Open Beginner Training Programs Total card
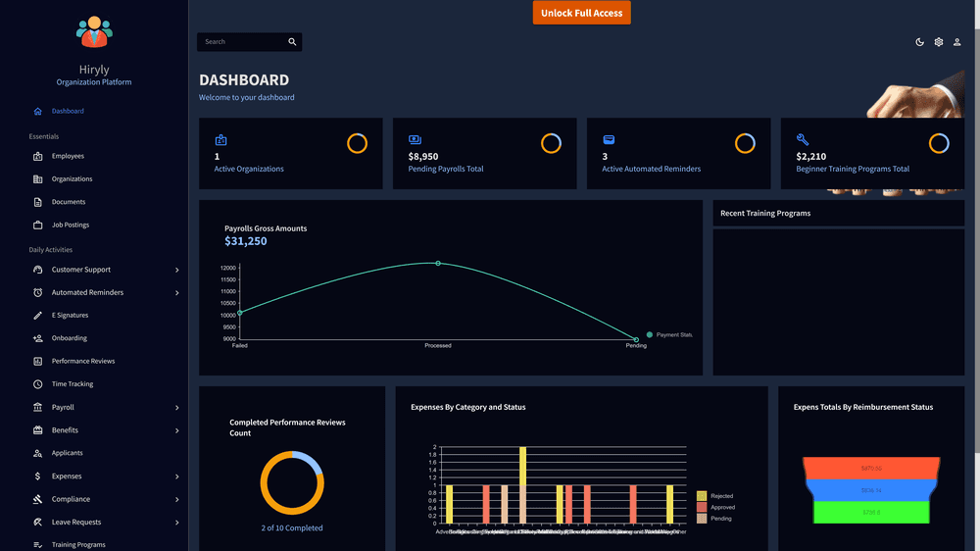The height and width of the screenshot is (551, 980). [x=872, y=153]
